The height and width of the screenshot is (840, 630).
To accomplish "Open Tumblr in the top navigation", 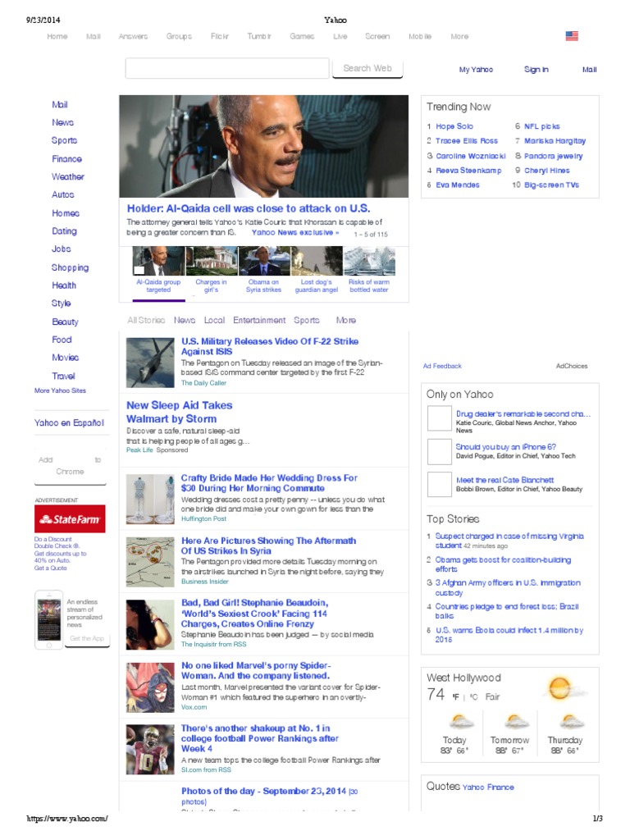I will tap(258, 36).
